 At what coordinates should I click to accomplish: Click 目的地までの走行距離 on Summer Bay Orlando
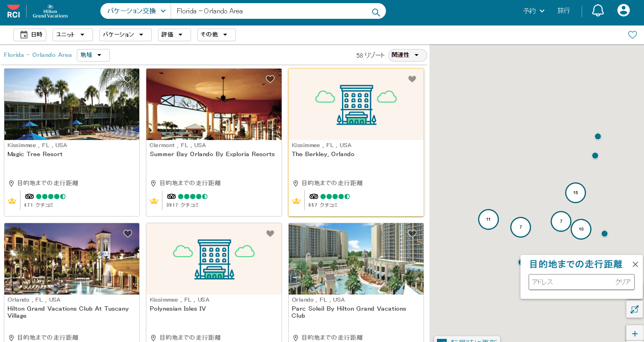click(190, 183)
